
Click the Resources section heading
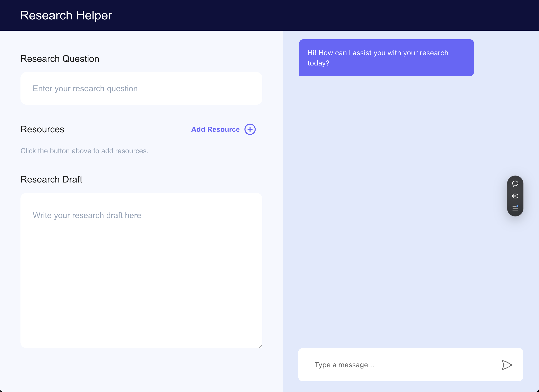pos(42,129)
